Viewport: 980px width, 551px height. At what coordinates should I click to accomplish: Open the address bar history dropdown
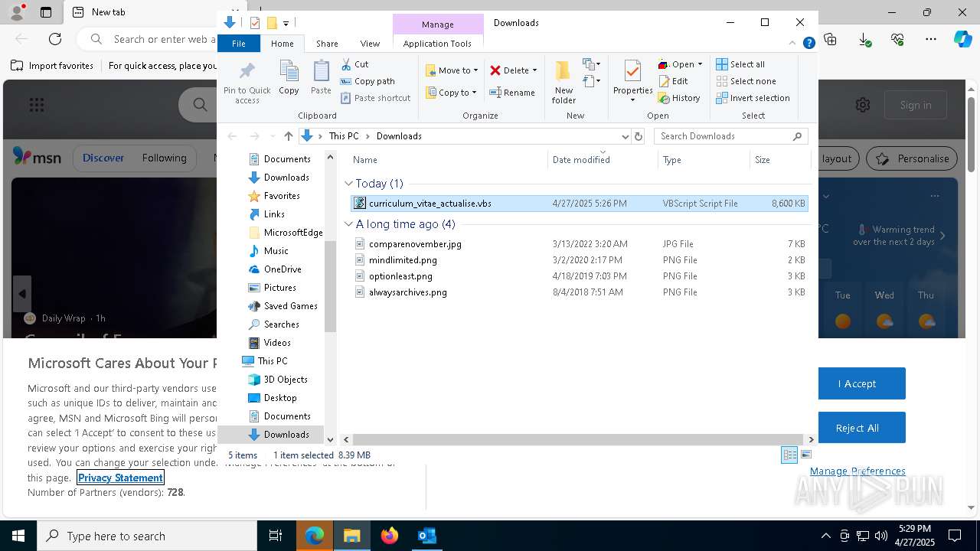point(625,136)
